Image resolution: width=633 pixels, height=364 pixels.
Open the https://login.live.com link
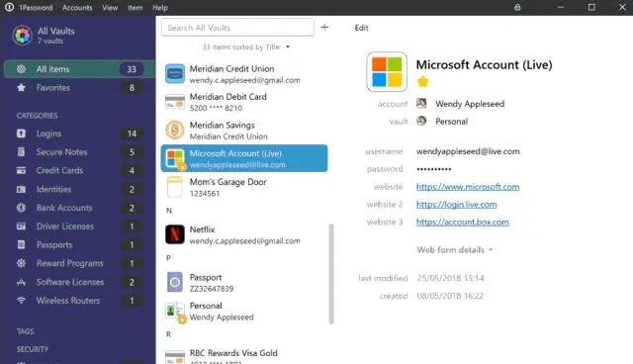(x=457, y=205)
